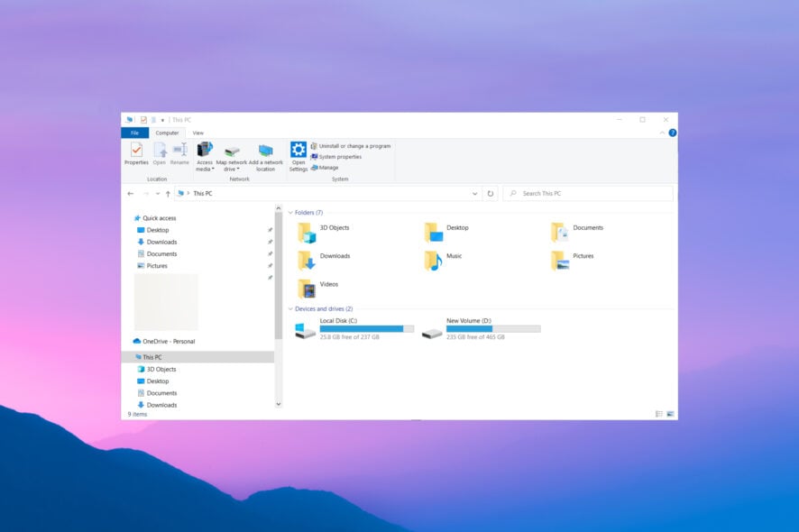Select the 3D Objects folder icon

[x=307, y=233]
